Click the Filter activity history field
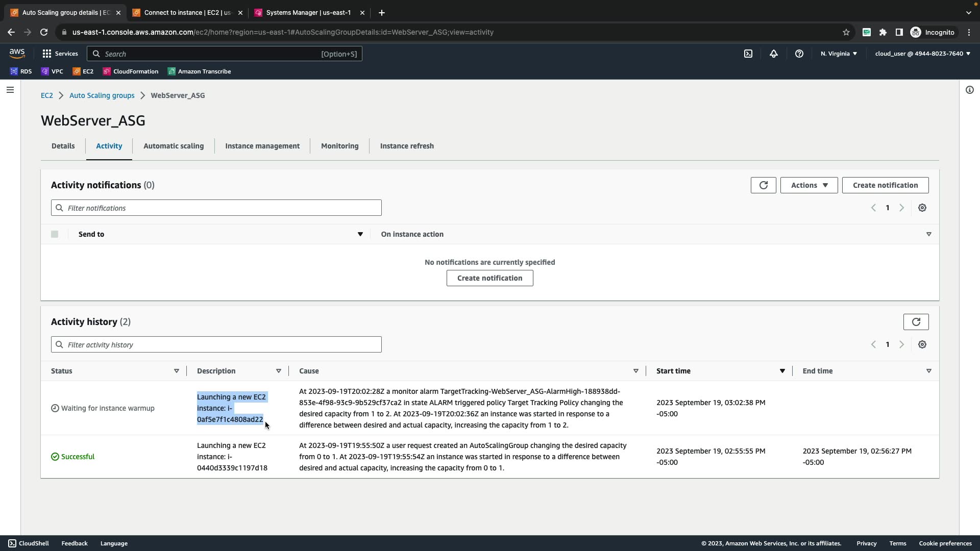This screenshot has width=980, height=551. point(216,344)
